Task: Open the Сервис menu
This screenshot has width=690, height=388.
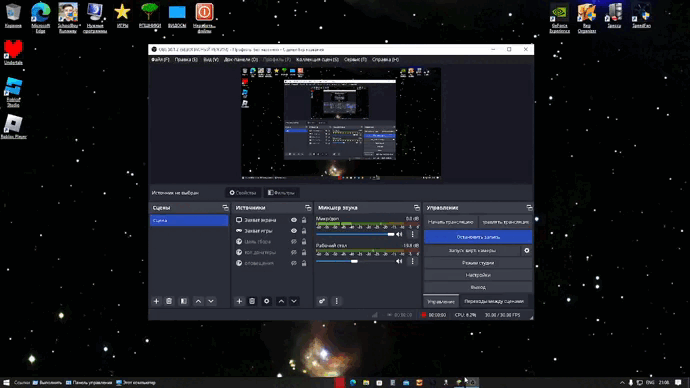Action: point(355,59)
